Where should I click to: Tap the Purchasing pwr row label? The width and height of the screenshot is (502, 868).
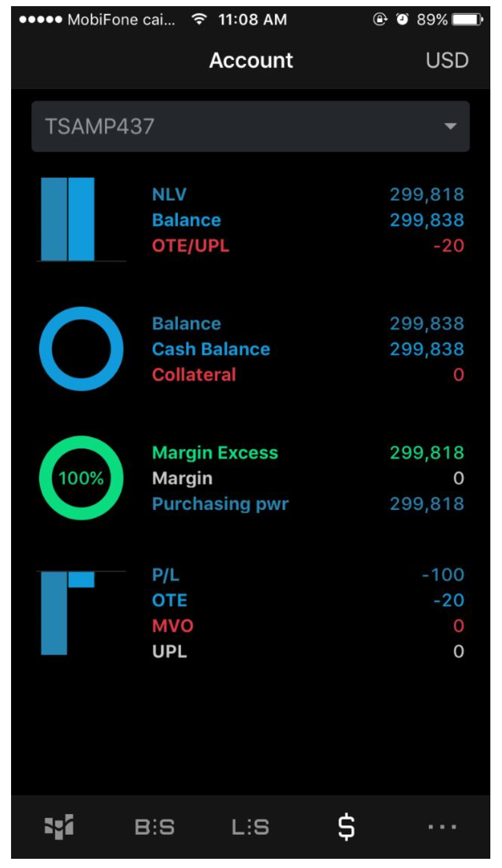220,504
